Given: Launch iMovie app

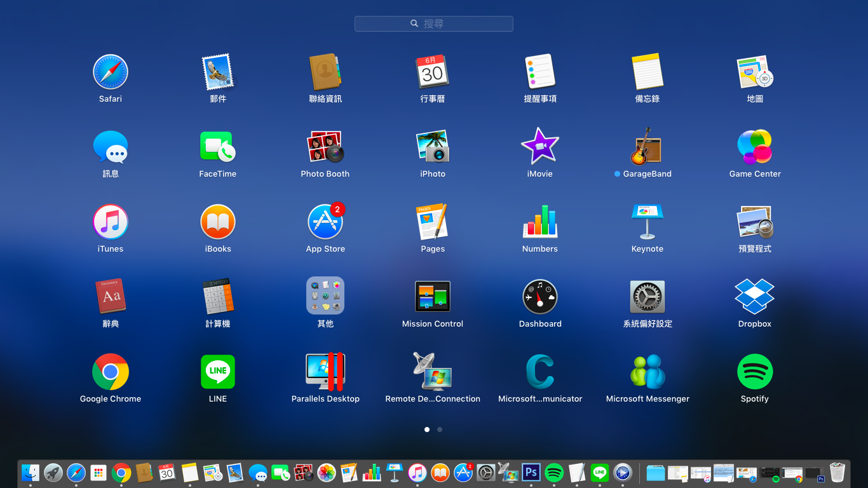Looking at the screenshot, I should click(x=540, y=147).
